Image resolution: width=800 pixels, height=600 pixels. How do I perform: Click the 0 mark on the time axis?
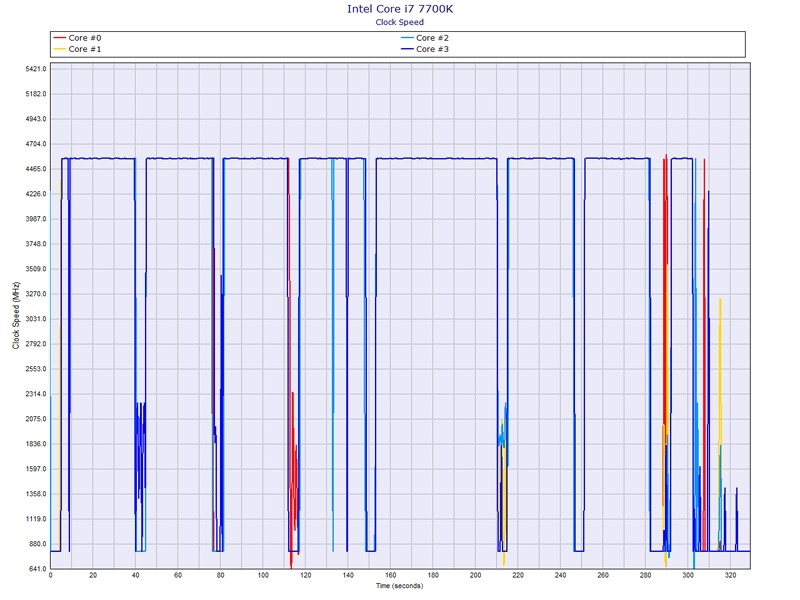[x=50, y=576]
